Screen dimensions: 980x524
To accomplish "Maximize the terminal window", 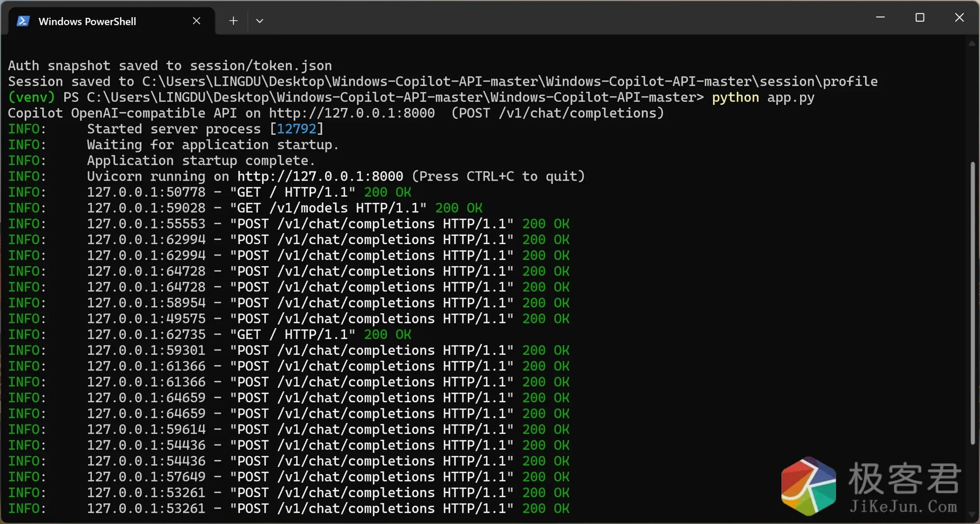I will tap(920, 17).
